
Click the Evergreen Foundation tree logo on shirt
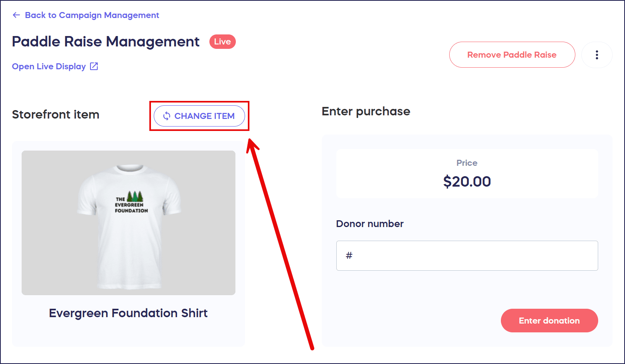(x=135, y=197)
